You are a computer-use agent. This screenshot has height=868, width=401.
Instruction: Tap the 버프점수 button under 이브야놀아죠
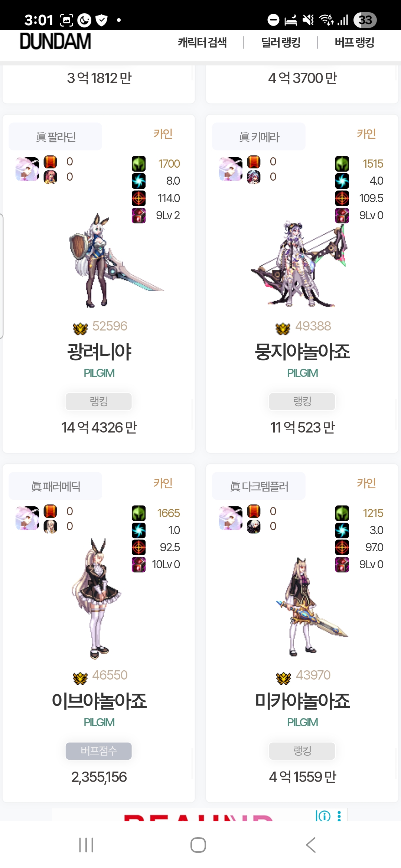click(99, 751)
